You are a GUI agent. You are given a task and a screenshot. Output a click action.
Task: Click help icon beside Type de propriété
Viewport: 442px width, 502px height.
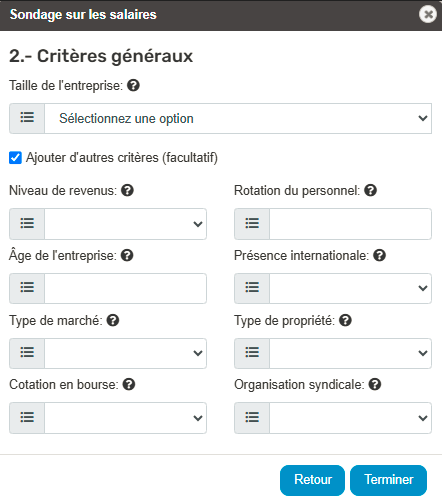pos(345,320)
